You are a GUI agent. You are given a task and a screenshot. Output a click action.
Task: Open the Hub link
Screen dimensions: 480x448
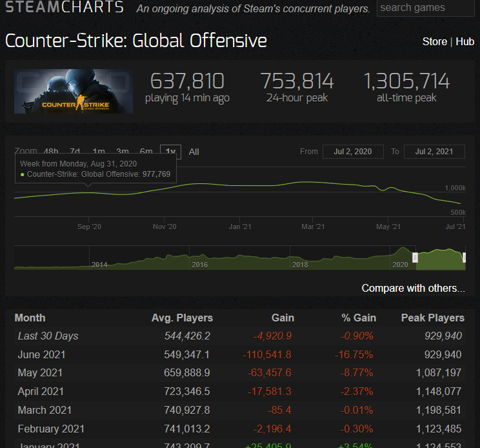465,41
